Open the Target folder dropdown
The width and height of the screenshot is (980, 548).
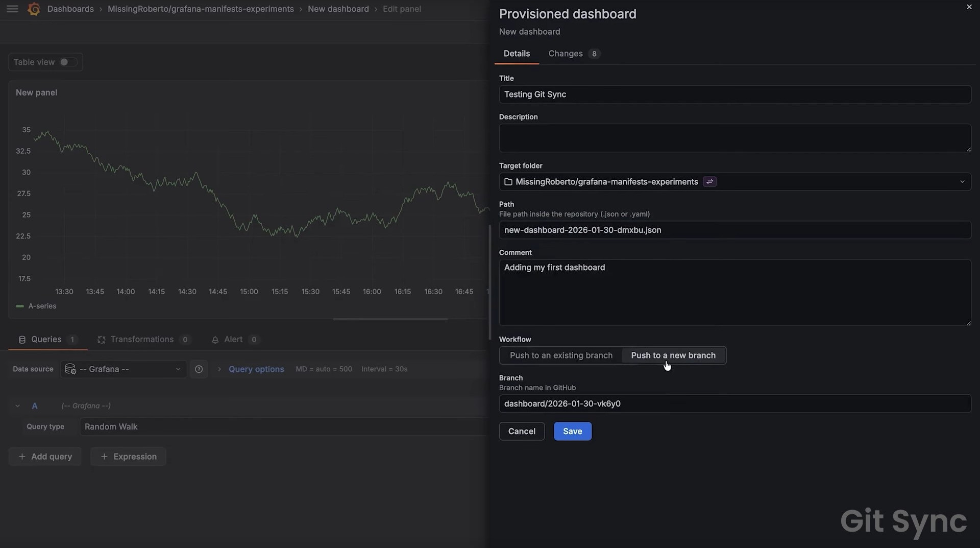pos(962,182)
